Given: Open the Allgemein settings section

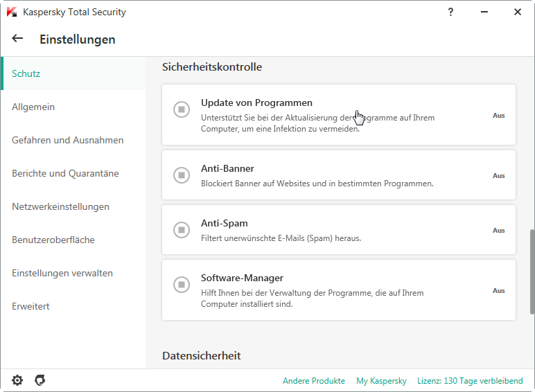Looking at the screenshot, I should pyautogui.click(x=33, y=107).
